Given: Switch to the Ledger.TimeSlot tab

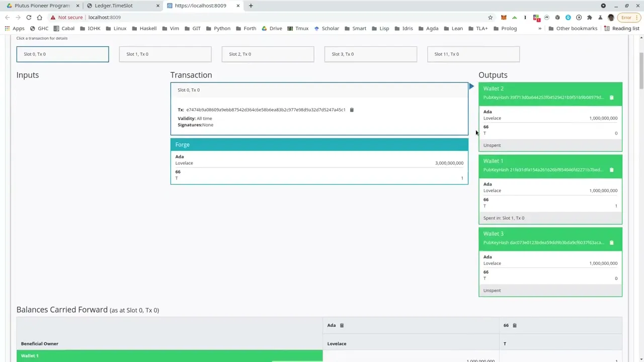Looking at the screenshot, I should pyautogui.click(x=113, y=6).
